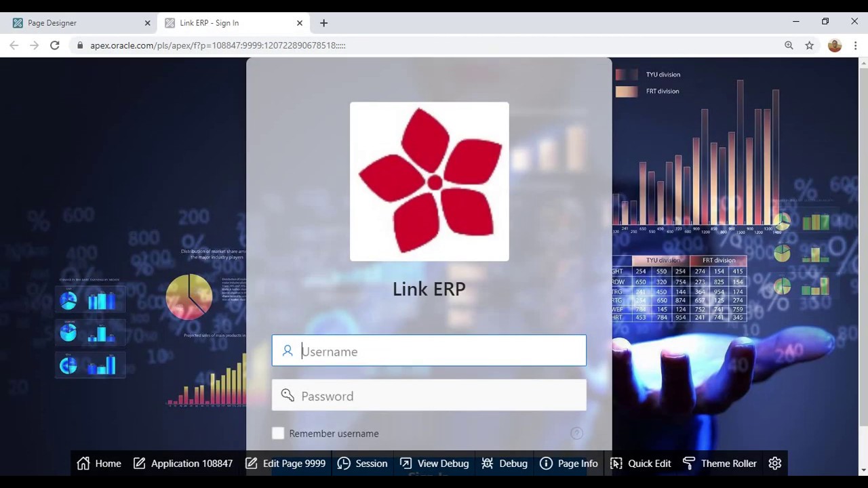Open Page Info in developer toolbar
The image size is (868, 488).
[569, 464]
